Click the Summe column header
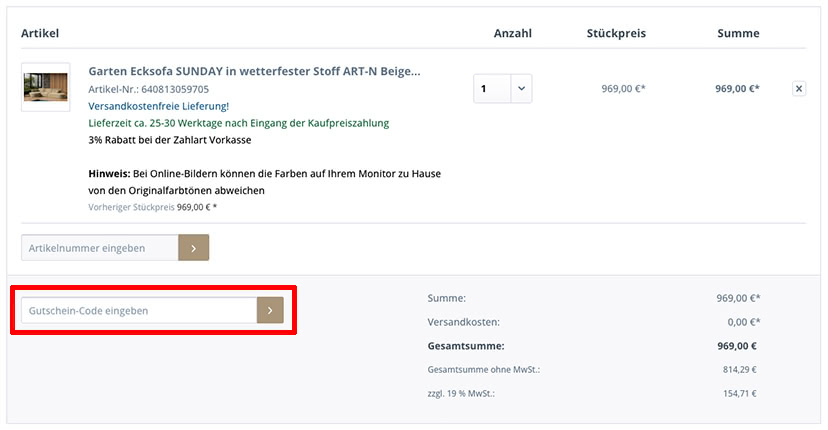828x430 pixels. click(x=738, y=33)
